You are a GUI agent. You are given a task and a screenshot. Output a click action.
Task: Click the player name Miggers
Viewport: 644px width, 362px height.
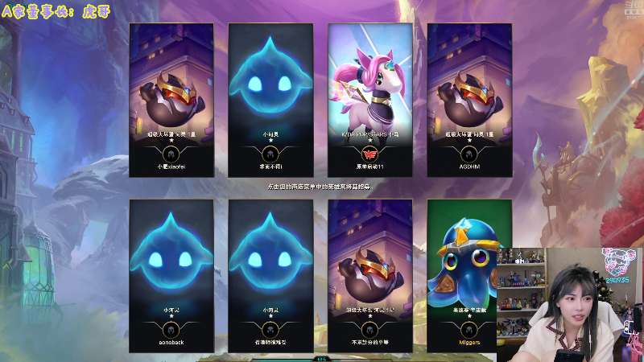[x=469, y=343]
